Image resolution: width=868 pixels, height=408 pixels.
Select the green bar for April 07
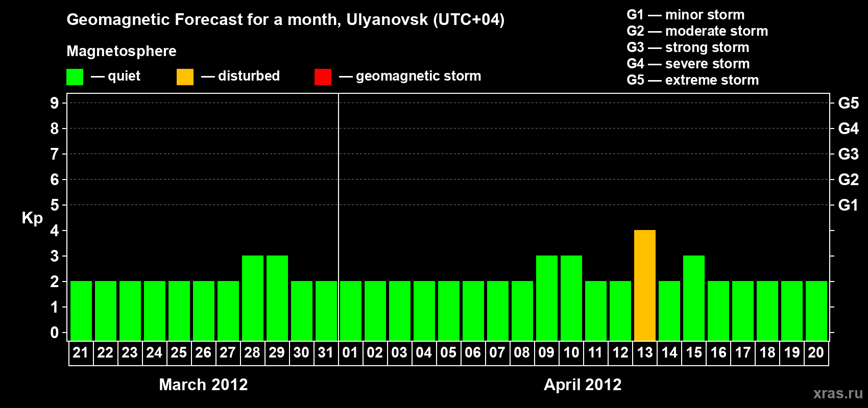(498, 311)
